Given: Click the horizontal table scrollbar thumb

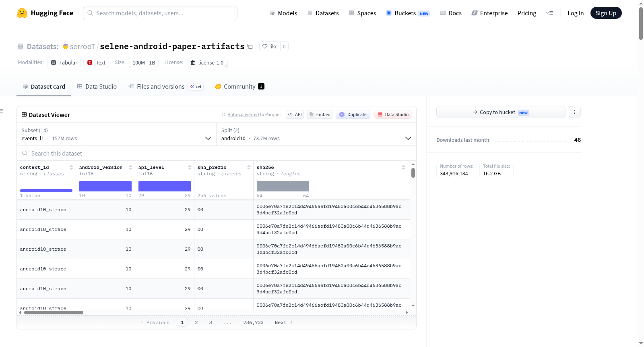Looking at the screenshot, I should pos(54,312).
